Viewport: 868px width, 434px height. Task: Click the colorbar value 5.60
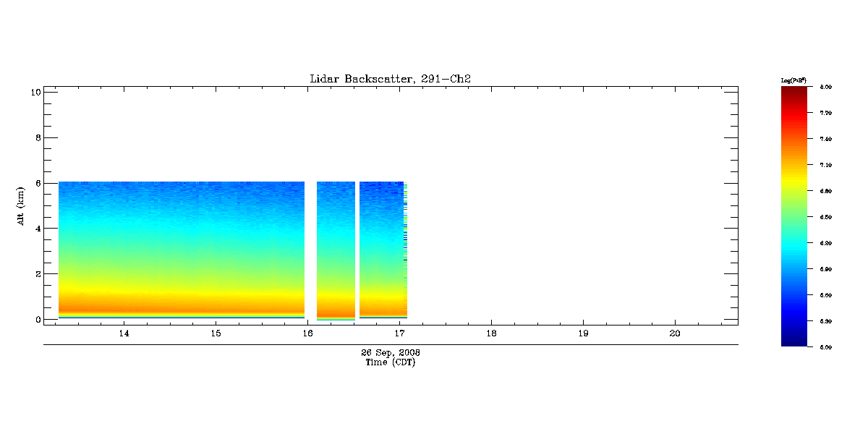tap(825, 295)
